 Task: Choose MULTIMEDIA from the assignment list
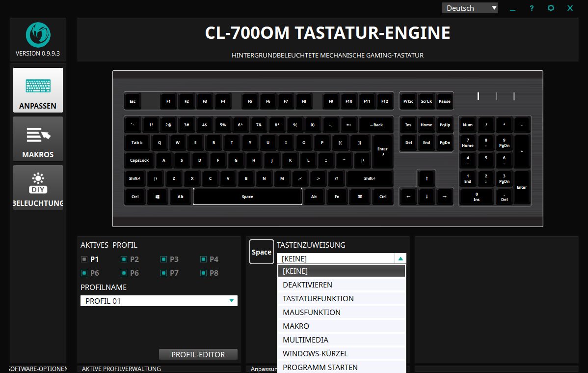(341, 340)
